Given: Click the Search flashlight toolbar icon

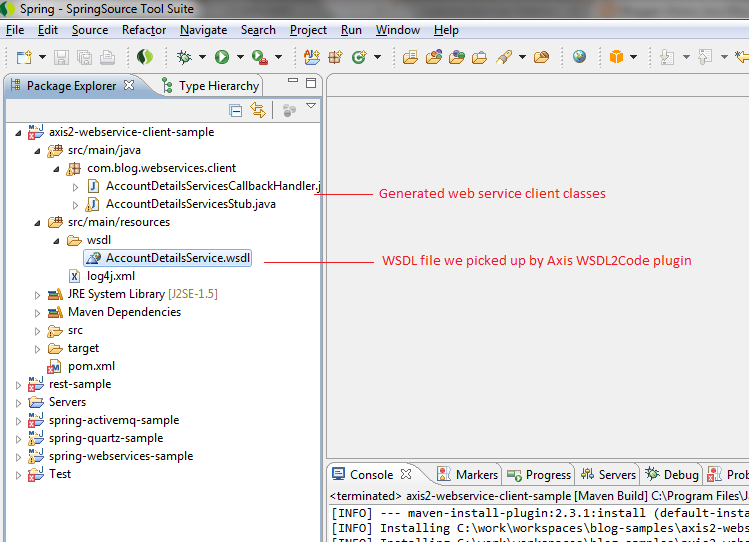Looking at the screenshot, I should click(x=504, y=57).
